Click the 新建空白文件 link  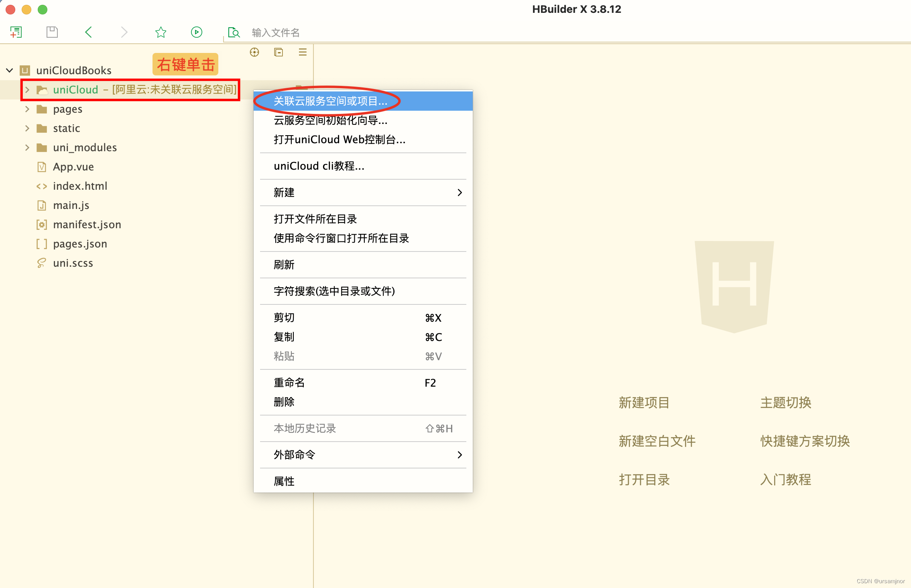pos(657,441)
